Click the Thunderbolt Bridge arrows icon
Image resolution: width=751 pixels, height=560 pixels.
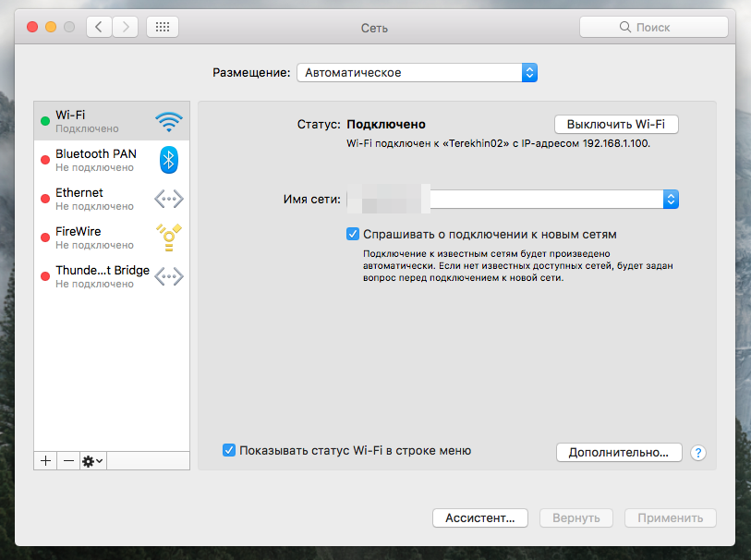(169, 276)
